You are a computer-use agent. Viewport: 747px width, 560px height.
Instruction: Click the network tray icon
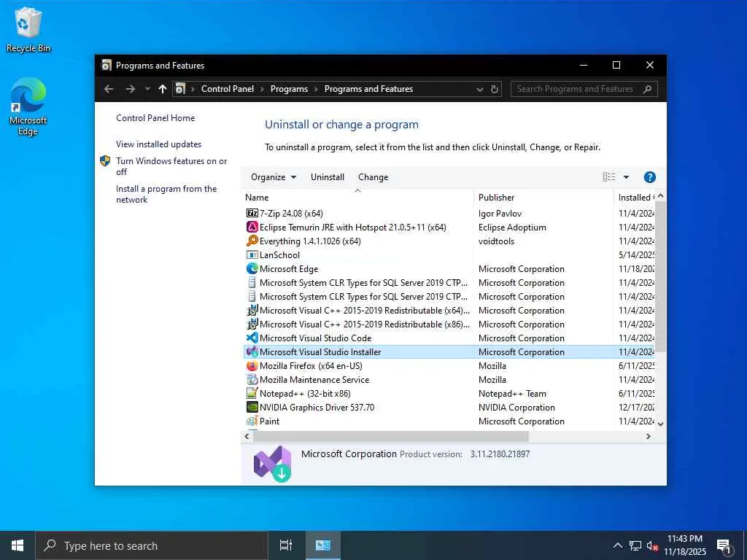[635, 545]
